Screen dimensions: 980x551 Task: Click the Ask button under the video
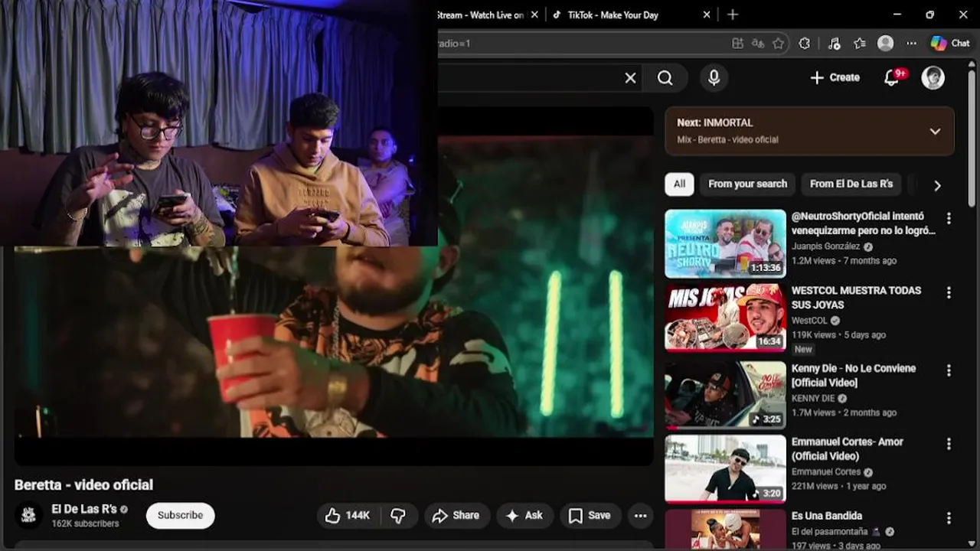[x=524, y=516]
